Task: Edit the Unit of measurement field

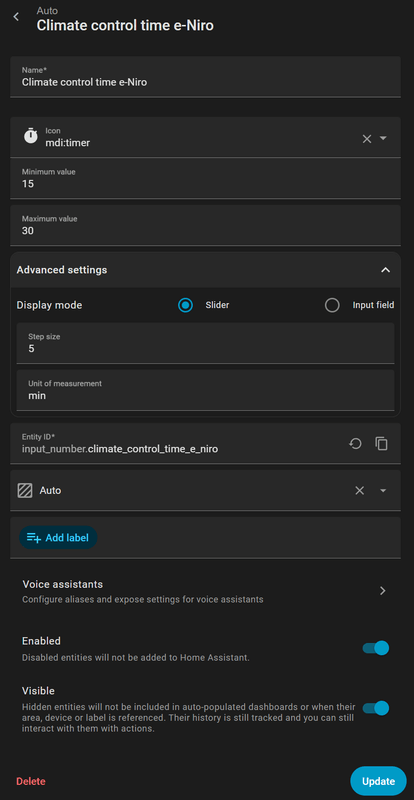Action: [x=205, y=390]
